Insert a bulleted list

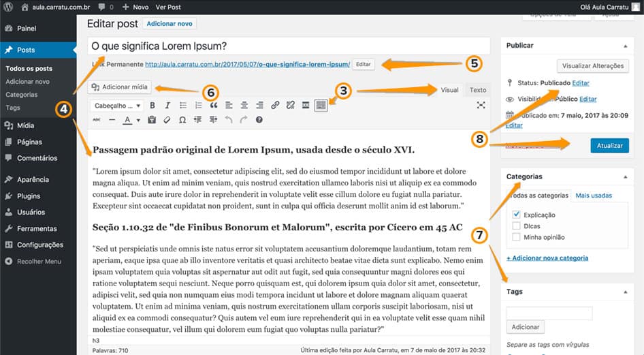(183, 106)
